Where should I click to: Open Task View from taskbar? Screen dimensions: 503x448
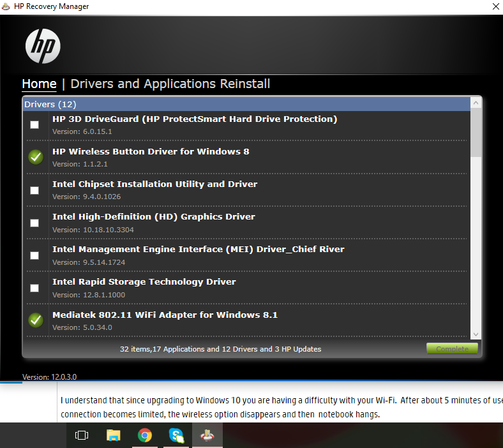coord(82,435)
